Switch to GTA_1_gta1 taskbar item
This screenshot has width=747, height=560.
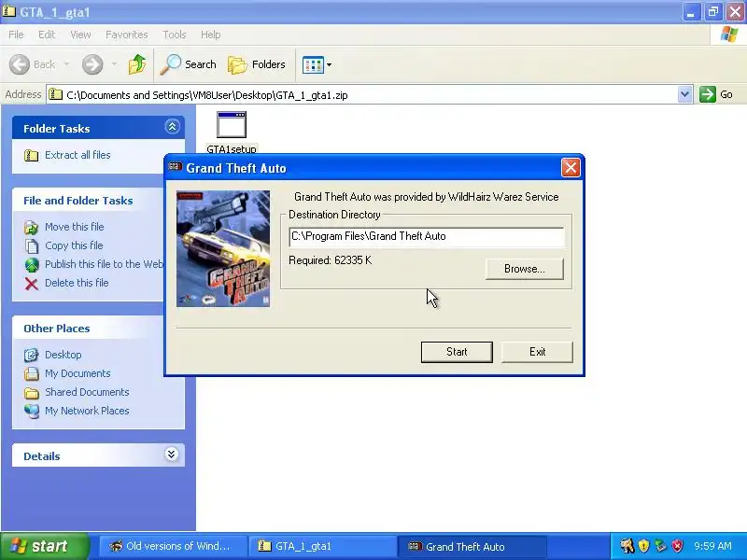pos(322,546)
